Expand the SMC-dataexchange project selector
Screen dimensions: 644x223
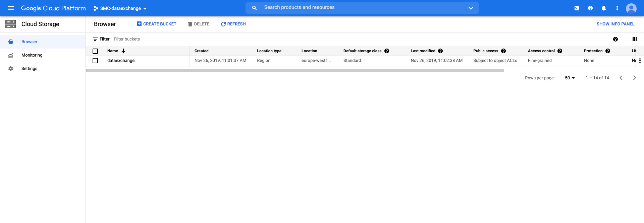pyautogui.click(x=120, y=8)
